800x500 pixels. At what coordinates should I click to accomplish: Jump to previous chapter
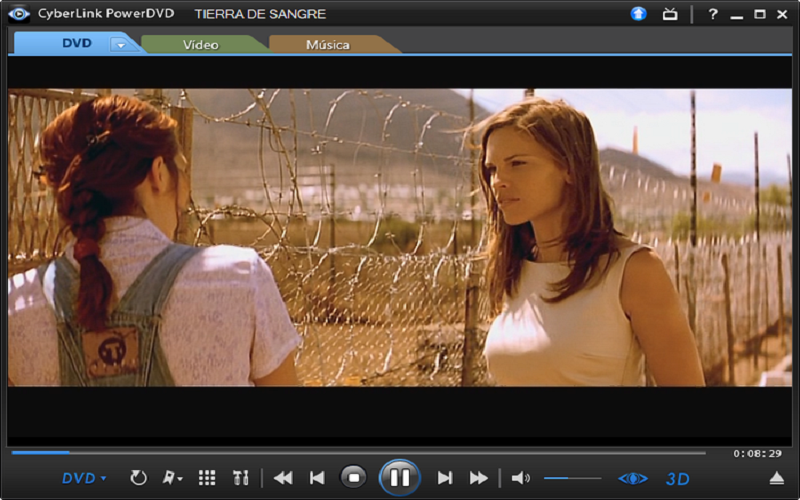tap(317, 478)
